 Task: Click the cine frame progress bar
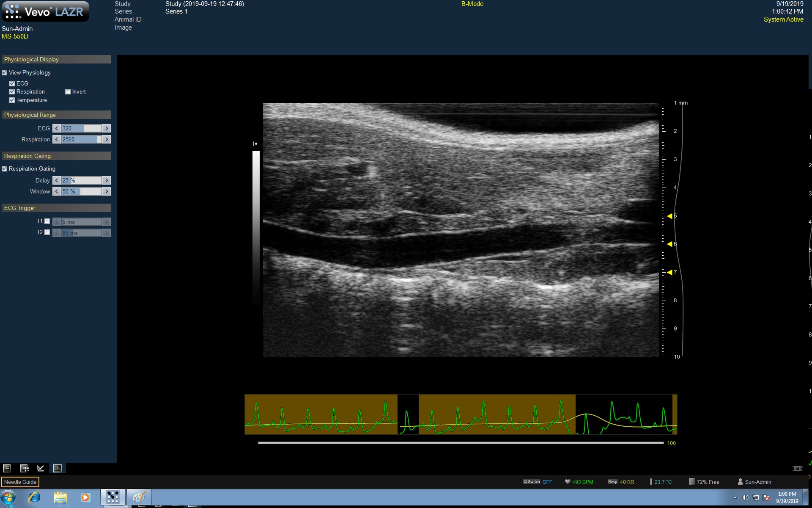click(460, 443)
